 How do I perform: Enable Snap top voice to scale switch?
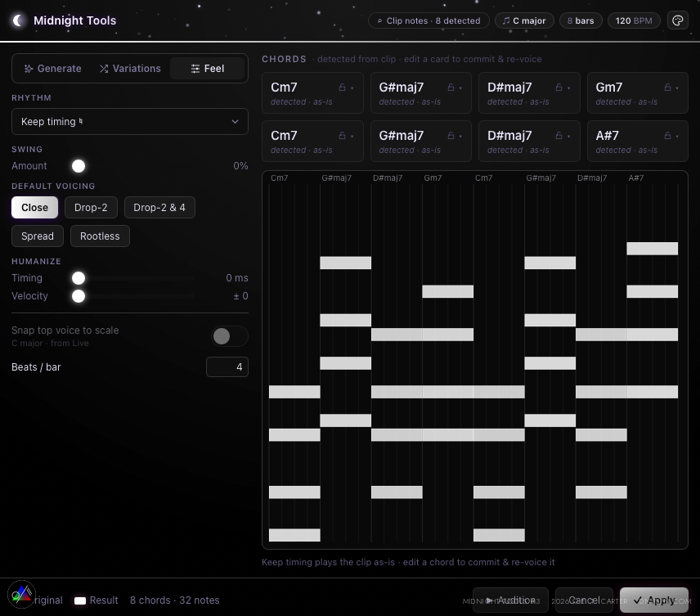point(230,336)
